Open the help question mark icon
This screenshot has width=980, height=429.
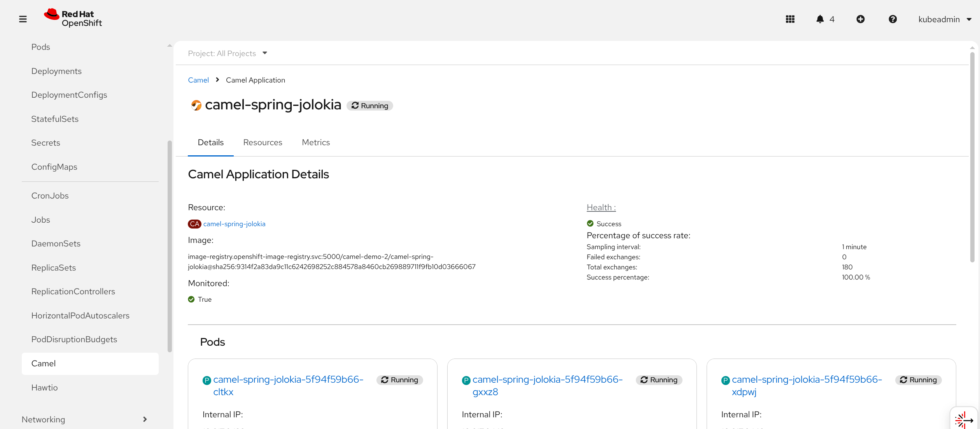[x=892, y=19]
